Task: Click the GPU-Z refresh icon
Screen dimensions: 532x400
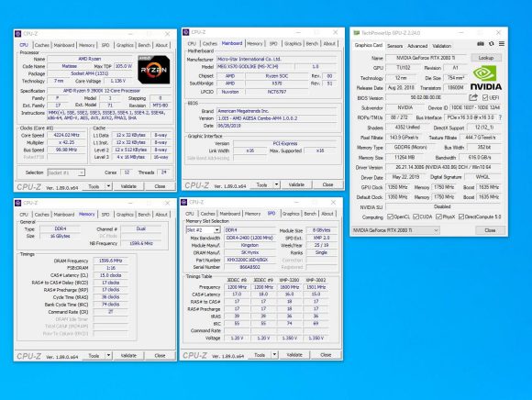Action: point(492,44)
